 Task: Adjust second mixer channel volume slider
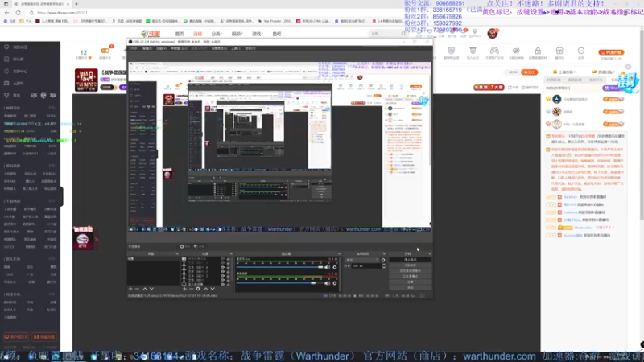[x=279, y=283]
